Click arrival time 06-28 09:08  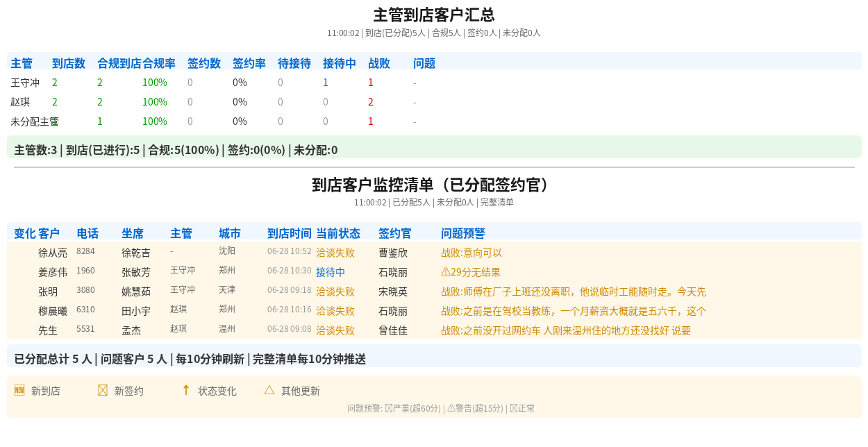click(290, 328)
